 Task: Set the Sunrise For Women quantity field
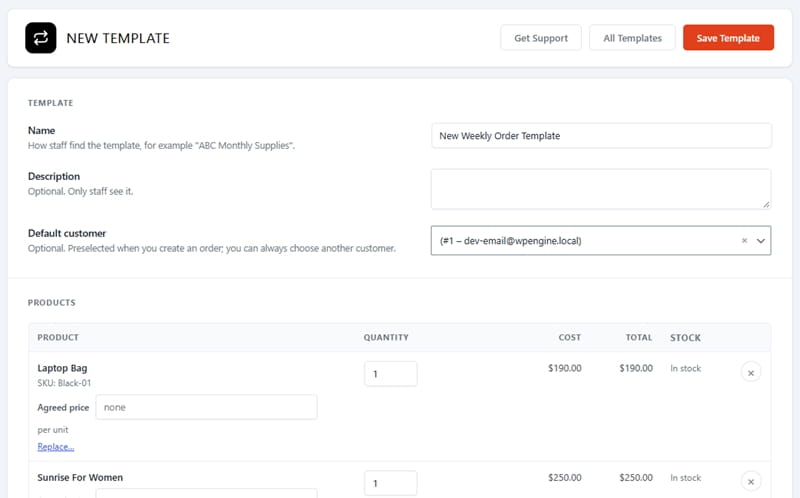390,483
